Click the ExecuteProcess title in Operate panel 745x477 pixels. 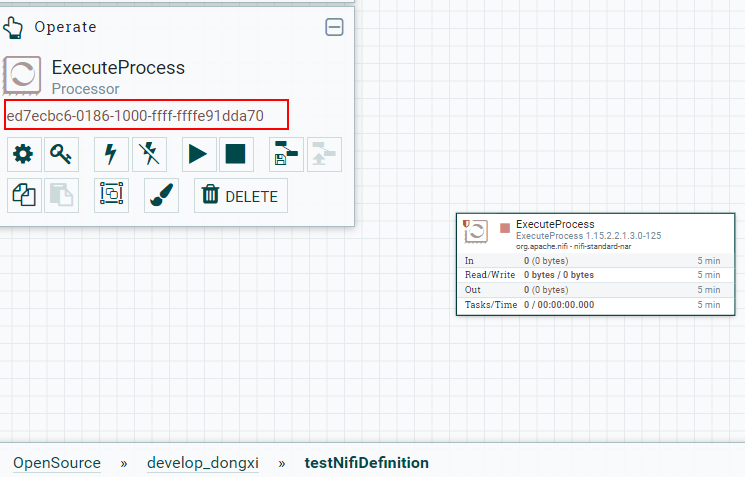tap(118, 67)
